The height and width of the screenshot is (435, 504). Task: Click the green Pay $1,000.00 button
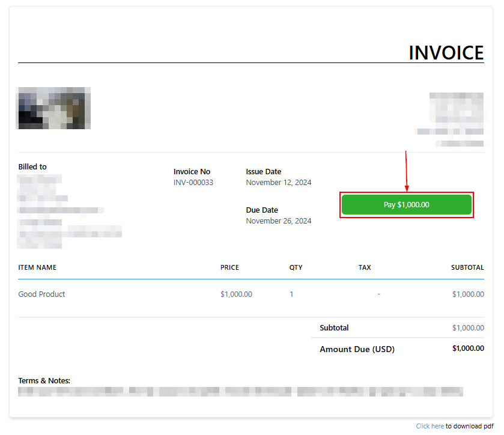click(406, 205)
